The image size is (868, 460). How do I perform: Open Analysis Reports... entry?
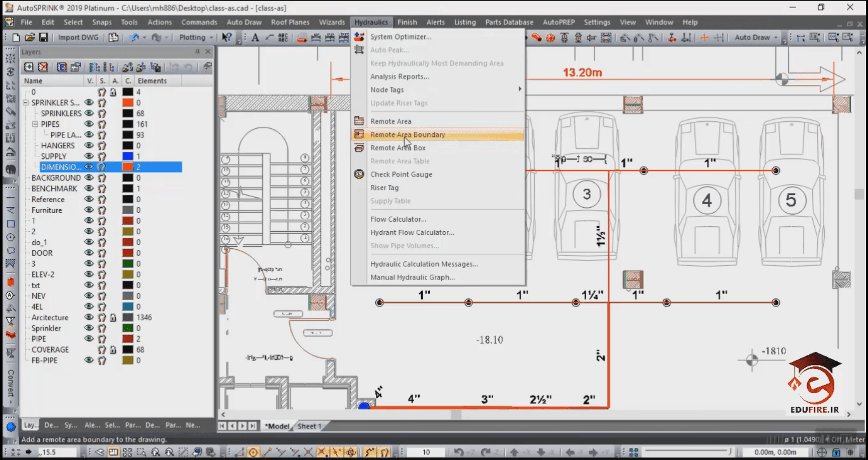point(400,76)
